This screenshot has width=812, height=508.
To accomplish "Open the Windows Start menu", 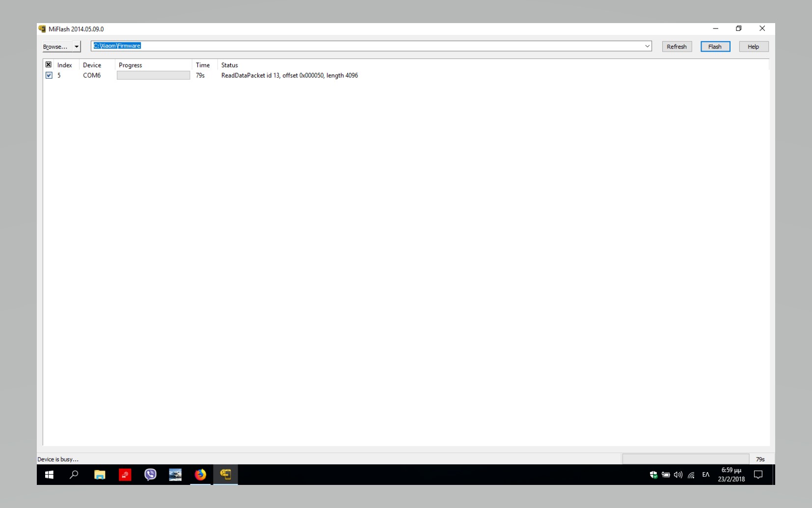I will tap(49, 475).
